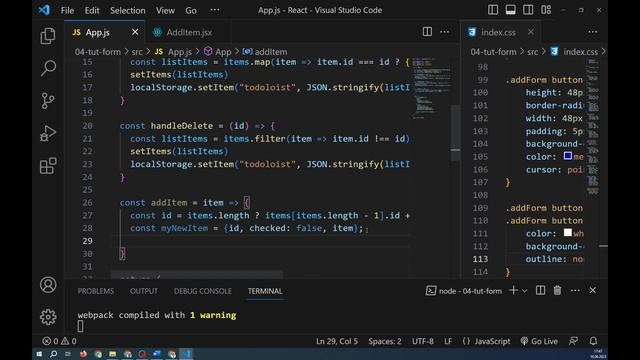
Task: Toggle primary side bar layout button
Action: [493, 10]
